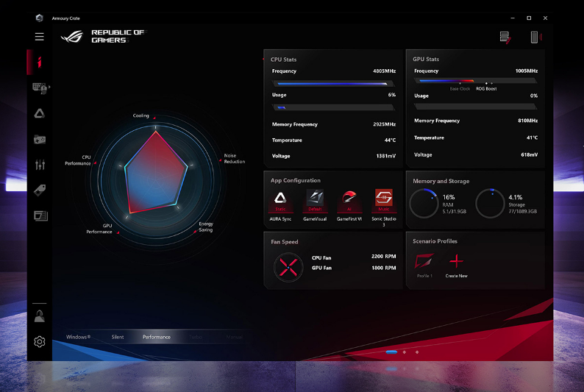Open the Sonic Studio 3 configuration
This screenshot has height=392, width=584.
384,207
